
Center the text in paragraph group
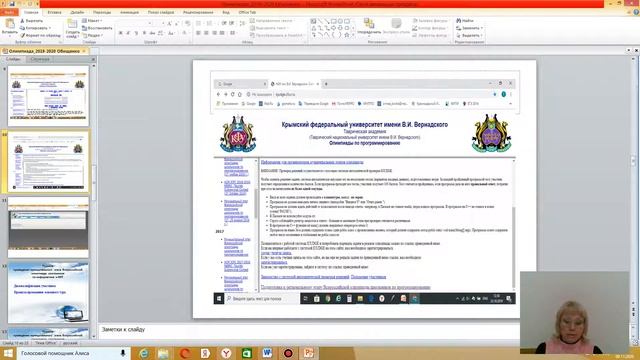click(x=206, y=33)
